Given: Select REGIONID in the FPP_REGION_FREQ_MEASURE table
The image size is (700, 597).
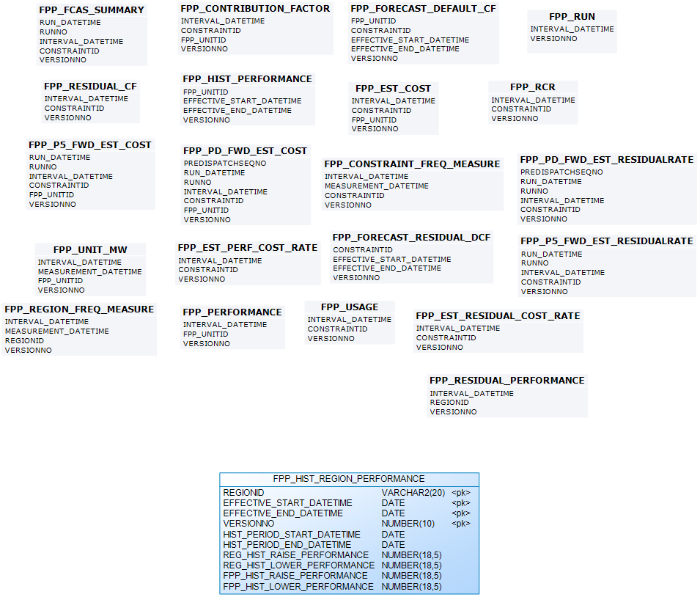Looking at the screenshot, I should (24, 341).
